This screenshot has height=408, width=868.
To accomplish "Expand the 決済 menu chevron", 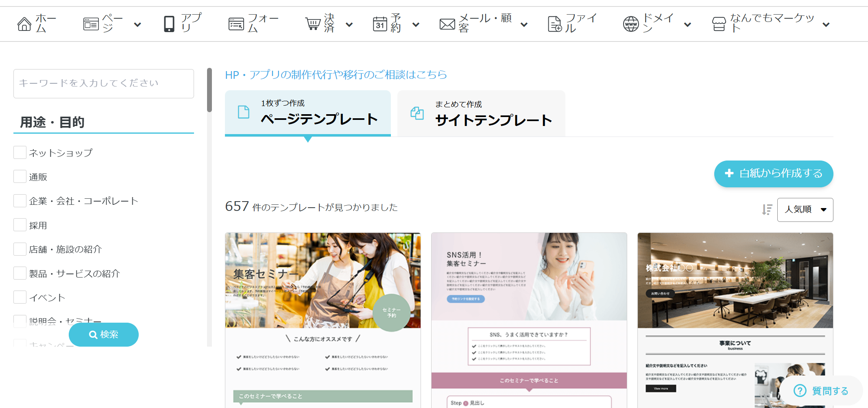I will pos(349,25).
